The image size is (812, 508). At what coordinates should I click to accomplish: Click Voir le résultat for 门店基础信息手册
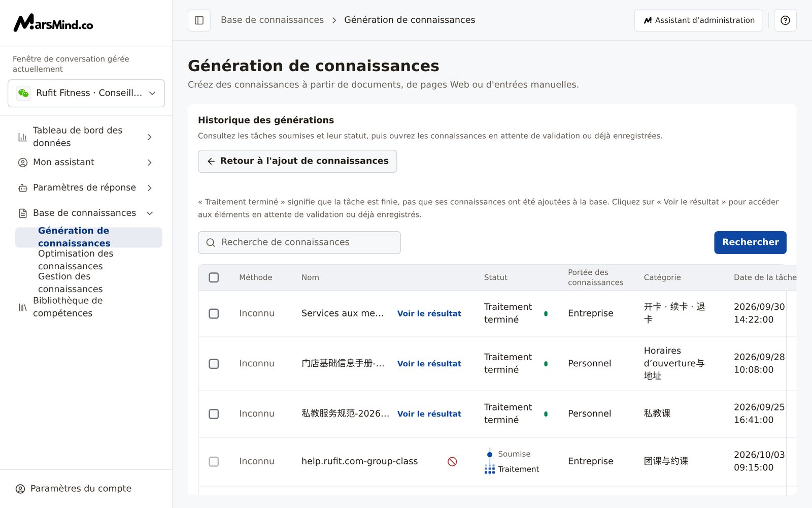pyautogui.click(x=429, y=364)
